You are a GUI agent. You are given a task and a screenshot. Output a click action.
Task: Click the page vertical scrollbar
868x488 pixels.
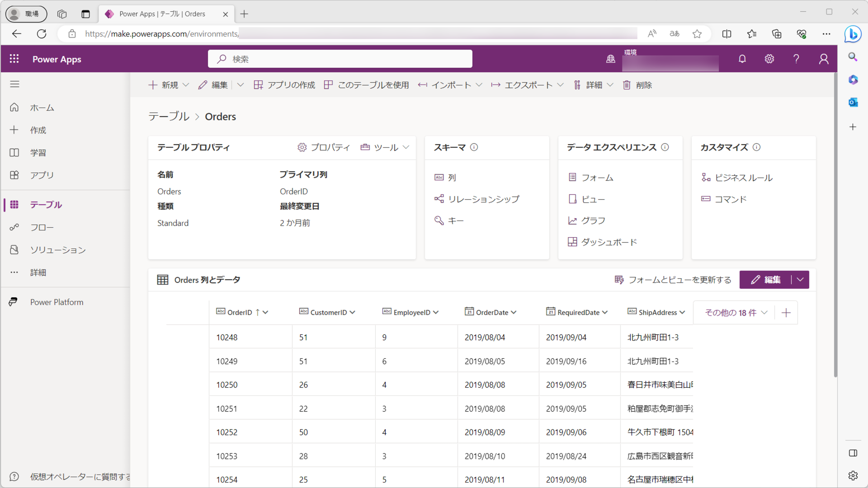click(835, 226)
